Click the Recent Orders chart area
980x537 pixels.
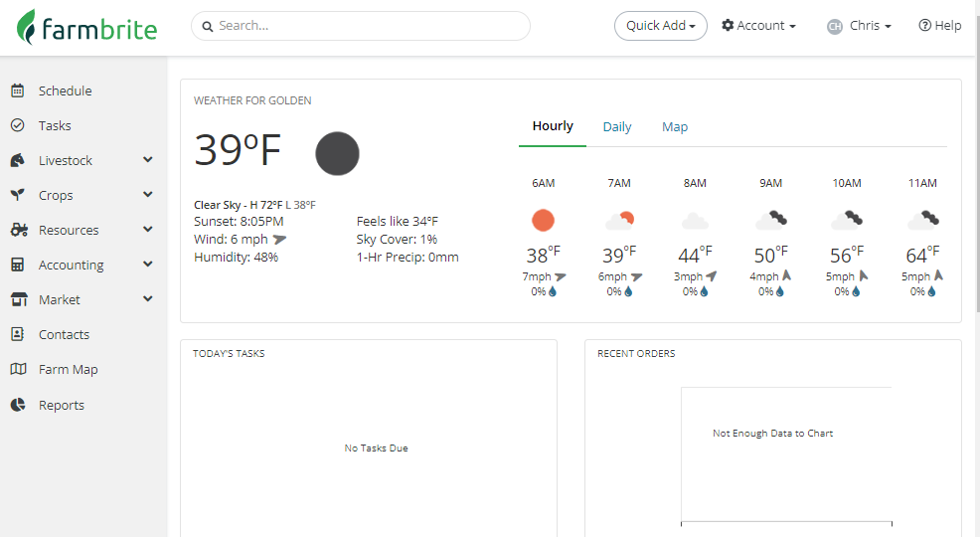click(x=786, y=455)
